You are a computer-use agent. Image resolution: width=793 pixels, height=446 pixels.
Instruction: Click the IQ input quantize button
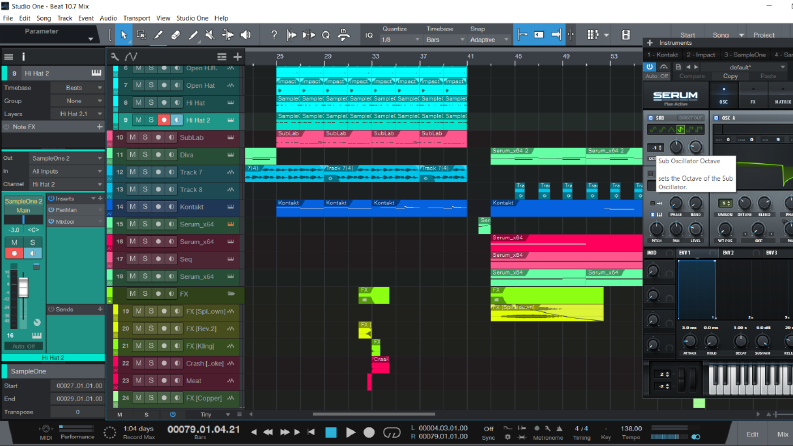tap(369, 35)
